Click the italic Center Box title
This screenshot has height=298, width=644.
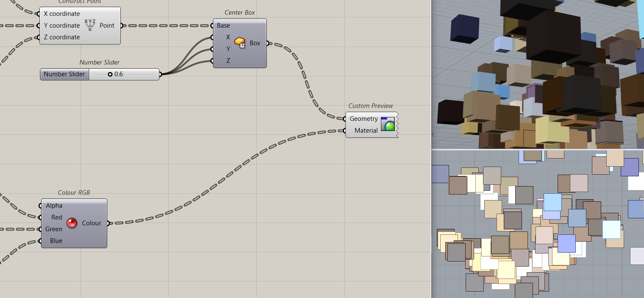click(x=240, y=13)
